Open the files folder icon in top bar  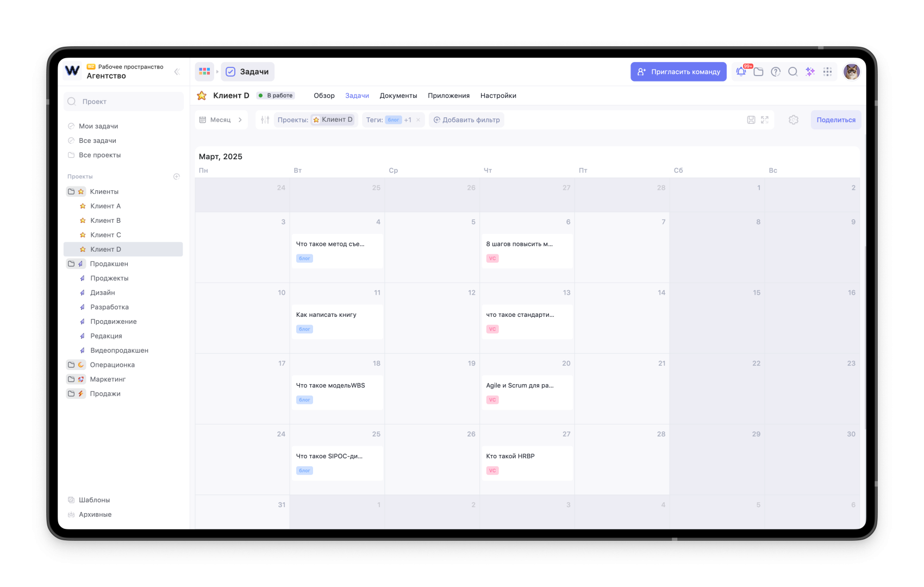coord(758,72)
